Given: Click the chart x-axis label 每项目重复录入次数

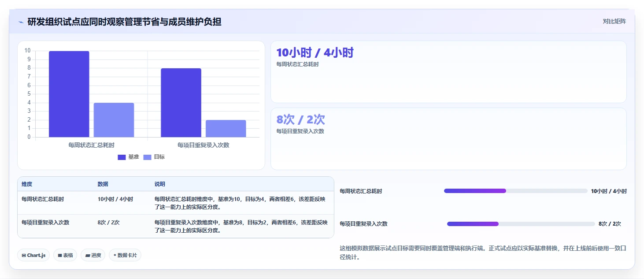Looking at the screenshot, I should 204,145.
